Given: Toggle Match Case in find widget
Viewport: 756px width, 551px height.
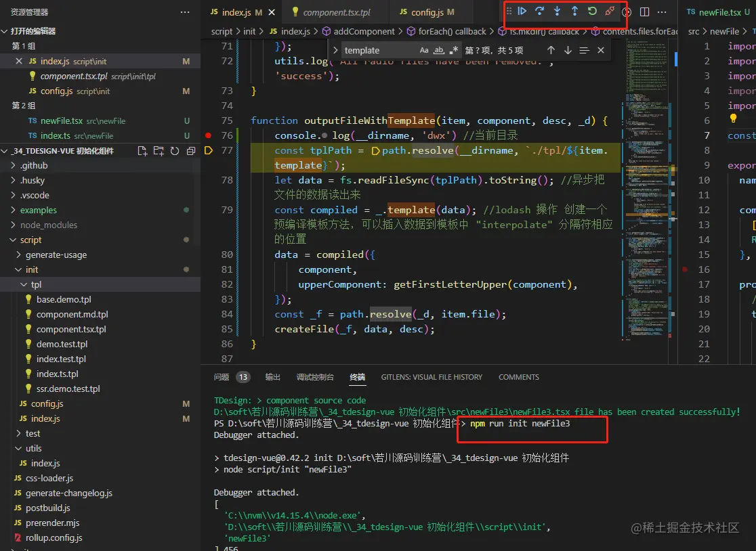Looking at the screenshot, I should point(424,50).
